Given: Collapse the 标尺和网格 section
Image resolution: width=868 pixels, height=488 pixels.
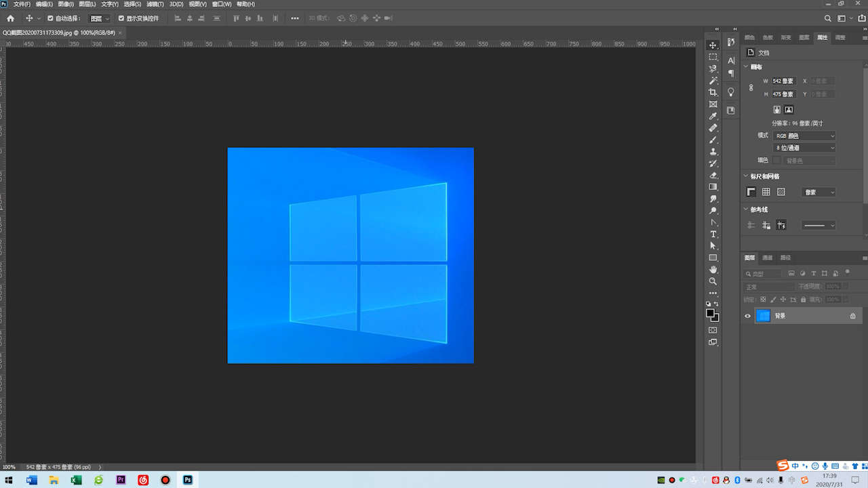Looking at the screenshot, I should [x=746, y=176].
